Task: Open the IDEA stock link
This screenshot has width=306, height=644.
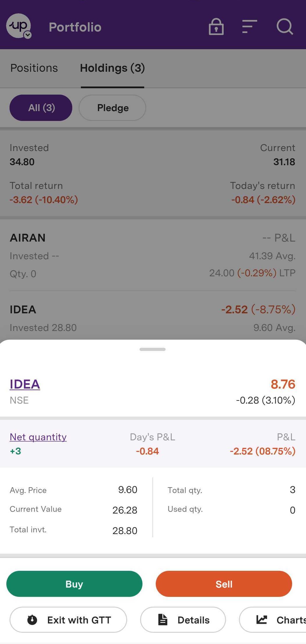Action: [x=25, y=384]
